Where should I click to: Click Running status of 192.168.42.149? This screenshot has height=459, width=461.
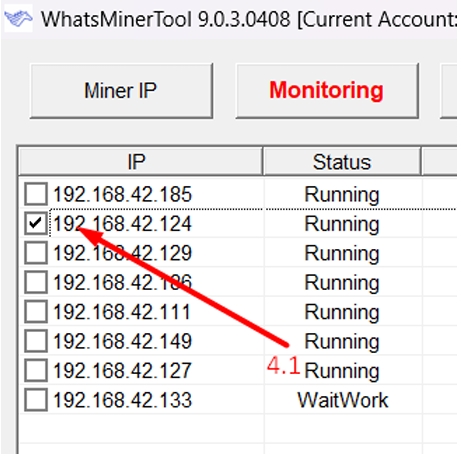342,342
